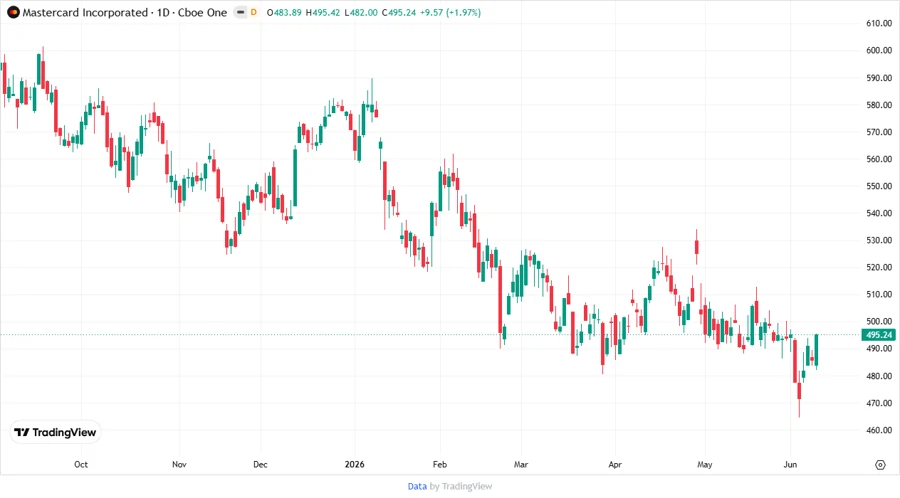Image resolution: width=900 pixels, height=498 pixels.
Task: Click the high value H495.42
Action: (323, 12)
